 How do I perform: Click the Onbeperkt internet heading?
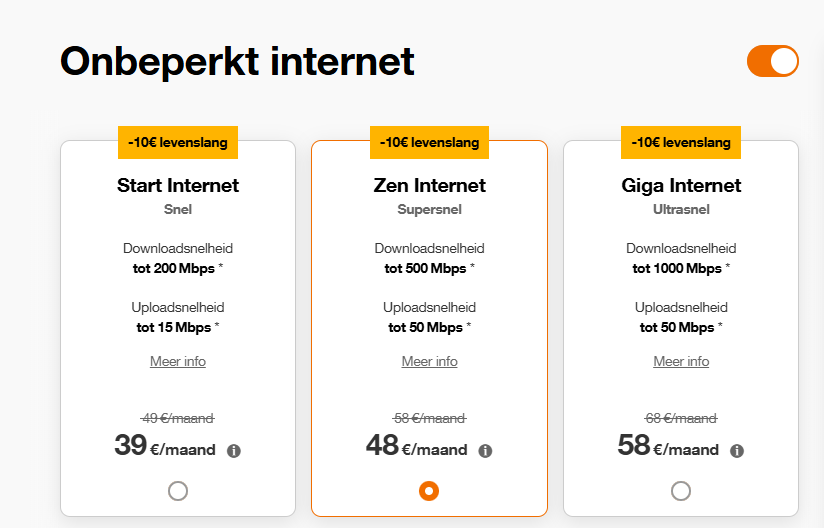click(237, 61)
